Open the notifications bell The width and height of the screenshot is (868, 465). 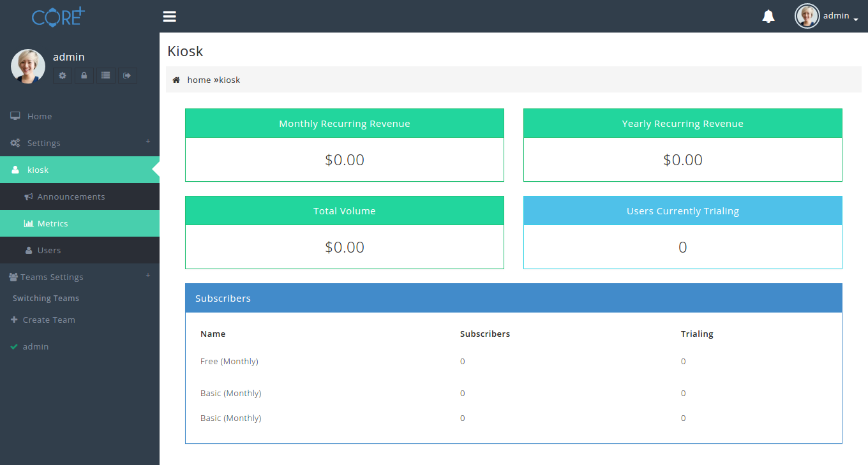(x=768, y=16)
